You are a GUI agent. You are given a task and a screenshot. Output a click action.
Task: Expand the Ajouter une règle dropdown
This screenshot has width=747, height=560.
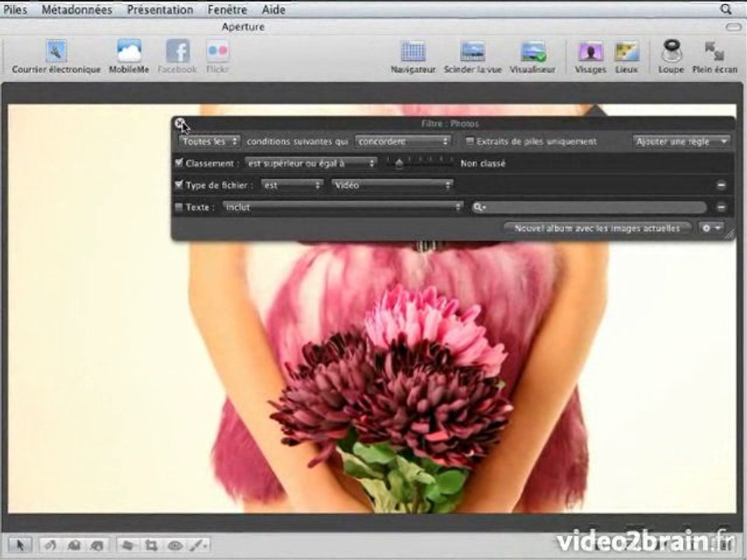click(x=681, y=142)
